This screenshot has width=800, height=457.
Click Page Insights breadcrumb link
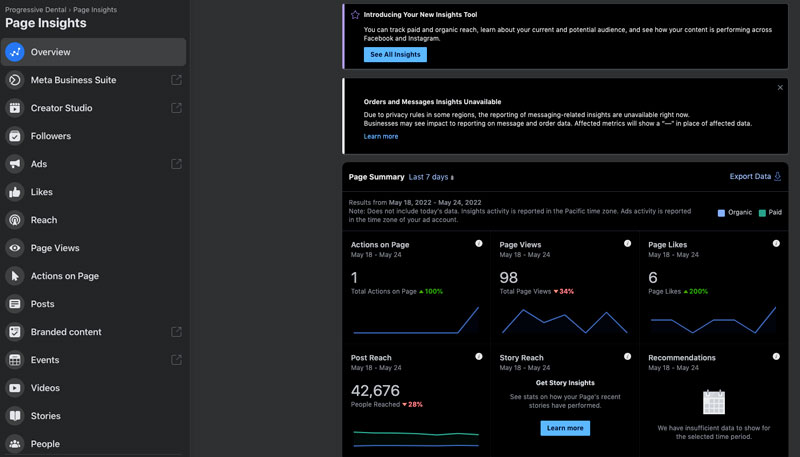point(95,10)
